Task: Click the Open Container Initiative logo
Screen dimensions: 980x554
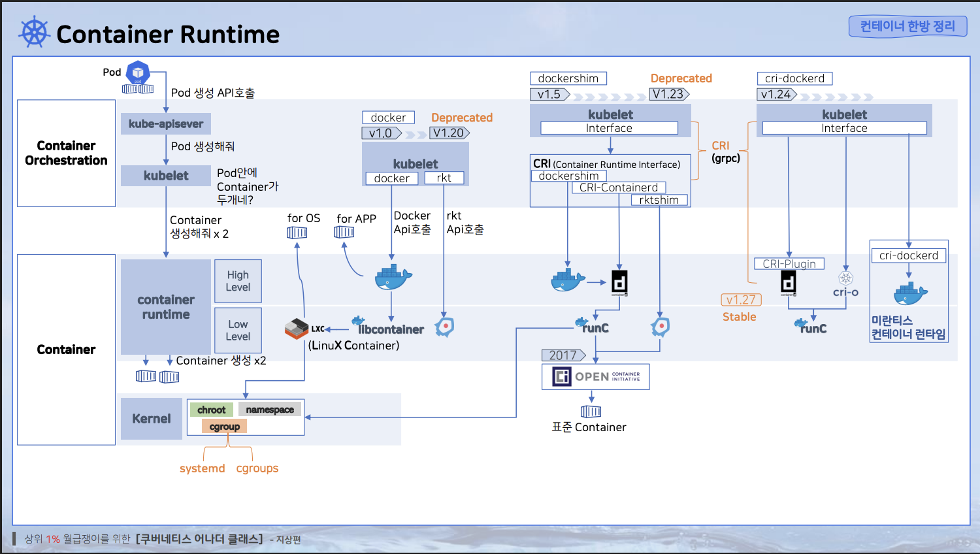Action: [x=596, y=377]
